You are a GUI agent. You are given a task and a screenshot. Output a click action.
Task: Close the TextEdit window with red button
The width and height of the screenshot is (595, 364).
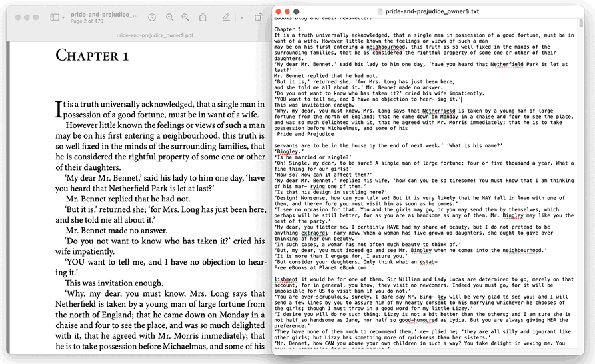[x=278, y=12]
